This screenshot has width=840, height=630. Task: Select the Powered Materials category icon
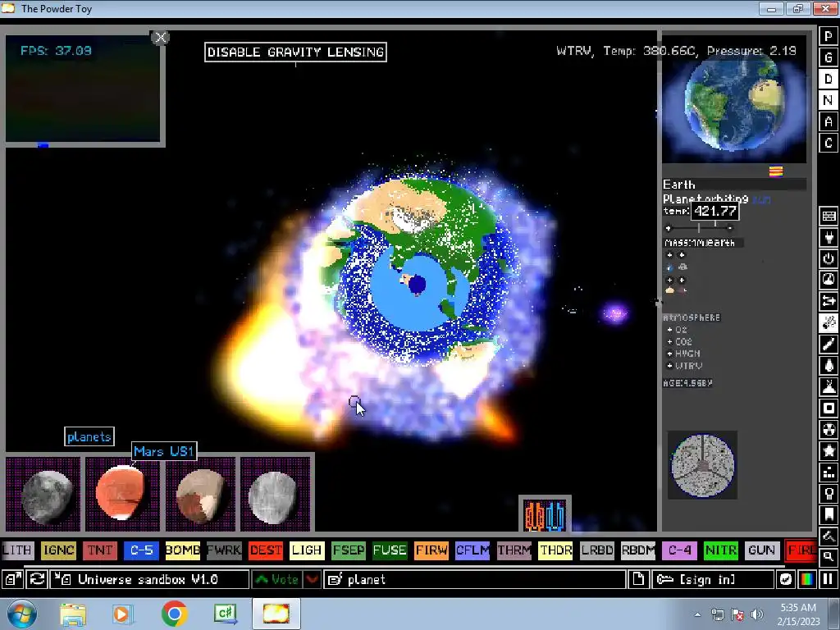click(829, 258)
